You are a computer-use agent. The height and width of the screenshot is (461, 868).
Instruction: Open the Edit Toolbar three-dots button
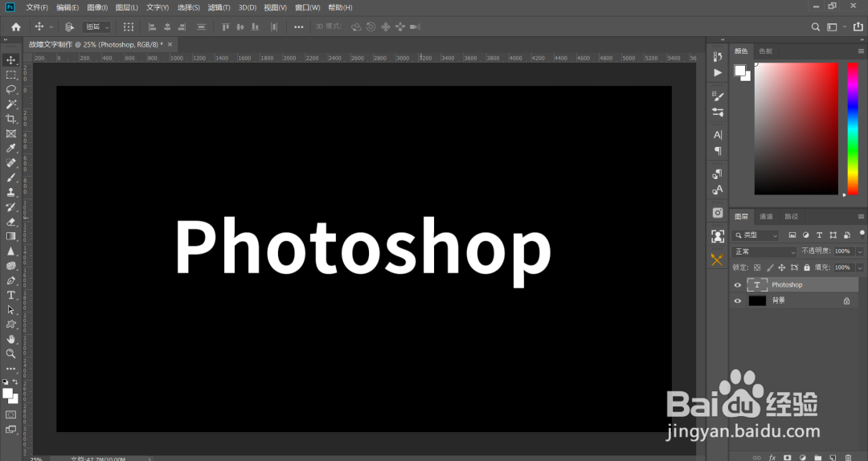pos(10,369)
